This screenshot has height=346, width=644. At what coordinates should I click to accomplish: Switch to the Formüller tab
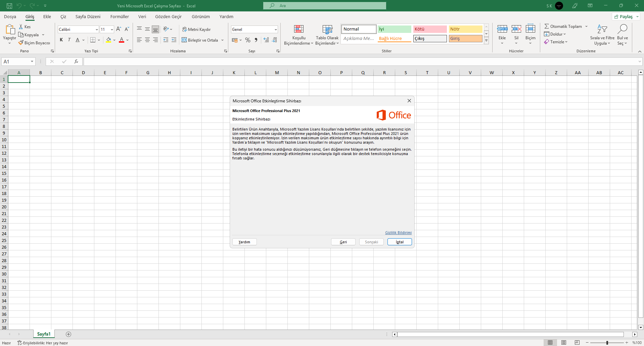(120, 16)
